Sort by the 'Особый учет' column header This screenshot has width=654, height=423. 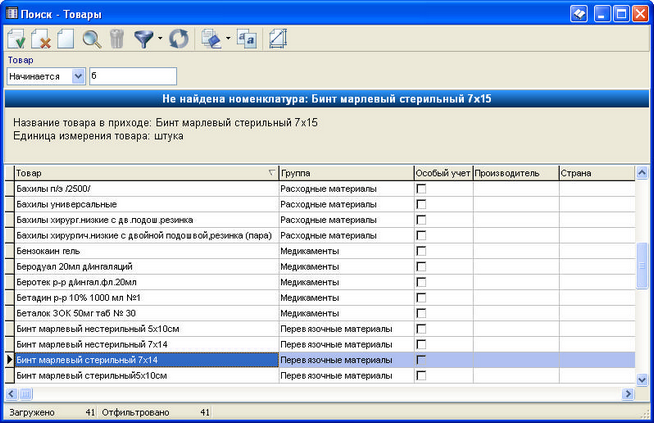tap(443, 173)
